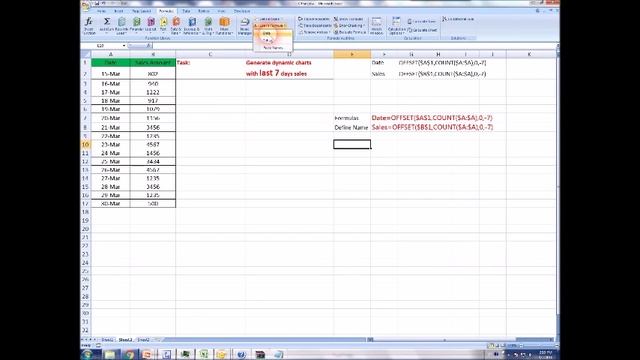
Task: Click the Insert Function fx icon
Action: [x=89, y=25]
